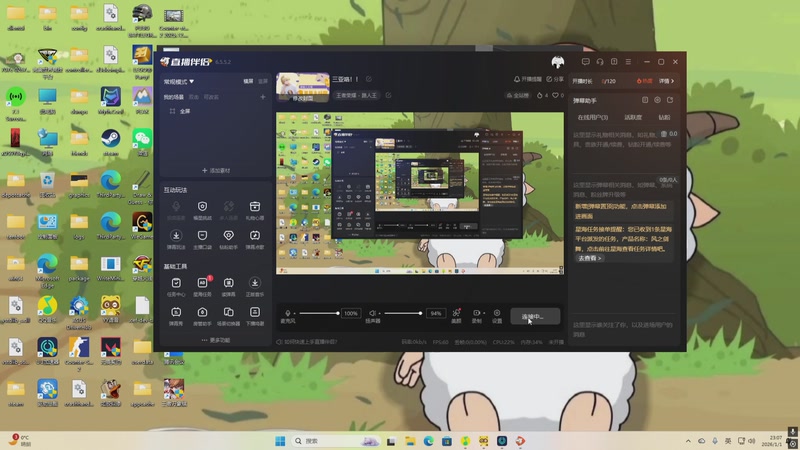Viewport: 800px width, 450px height.
Task: Click the stream cover thumbnail
Action: 303,87
